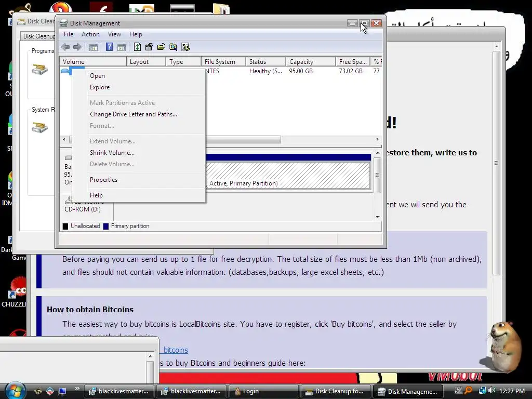
Task: Click the network tray icon
Action: click(482, 391)
